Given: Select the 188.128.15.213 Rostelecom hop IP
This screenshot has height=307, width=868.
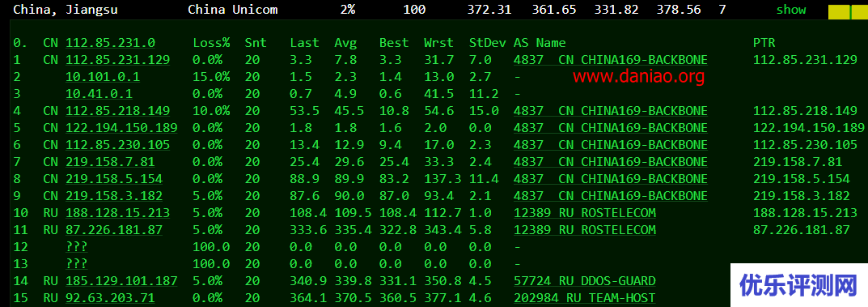Looking at the screenshot, I should 117,213.
